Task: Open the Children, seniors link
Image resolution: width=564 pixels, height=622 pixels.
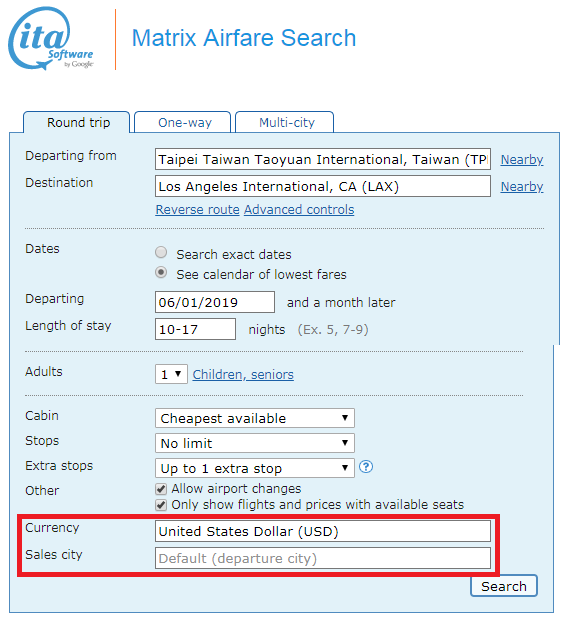Action: tap(243, 374)
